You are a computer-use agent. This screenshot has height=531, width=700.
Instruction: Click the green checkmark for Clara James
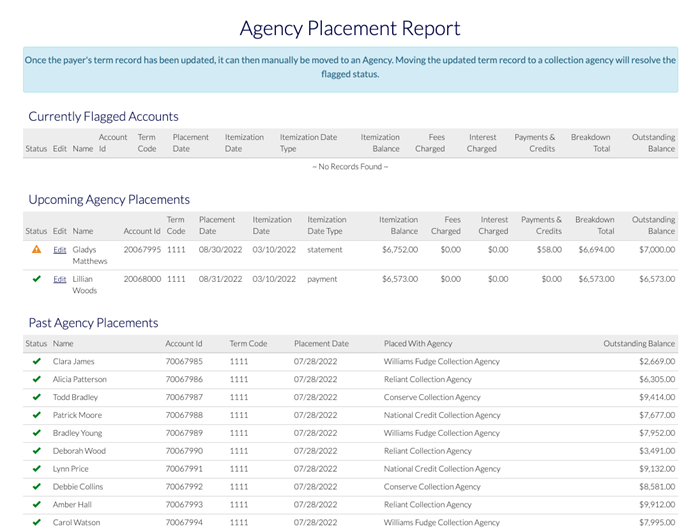tap(36, 361)
